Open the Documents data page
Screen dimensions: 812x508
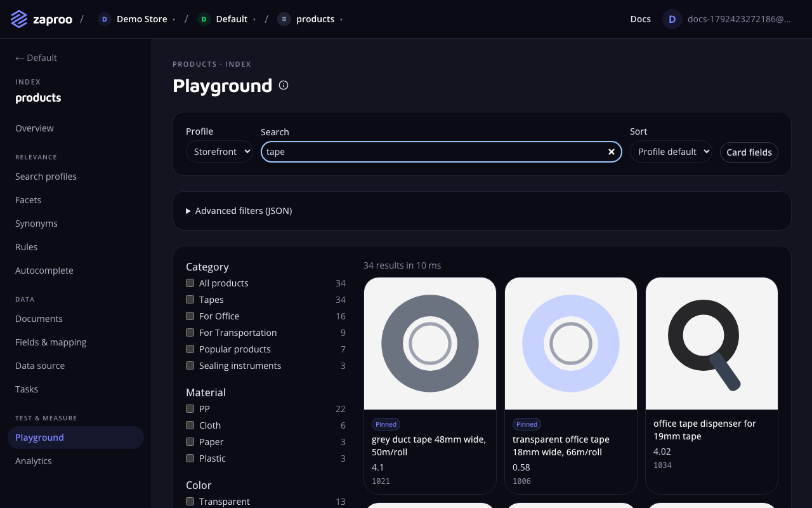coord(39,319)
